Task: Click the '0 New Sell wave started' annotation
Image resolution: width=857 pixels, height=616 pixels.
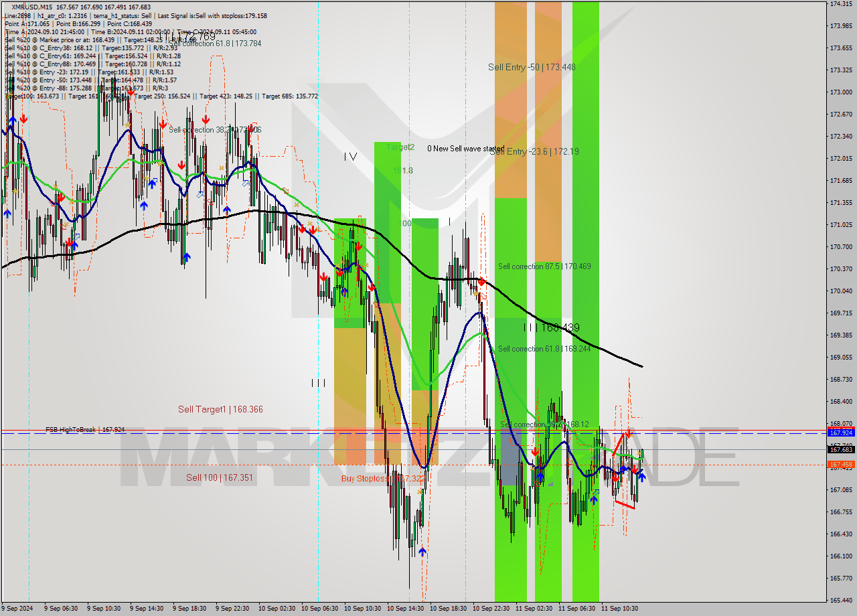Action: point(465,149)
